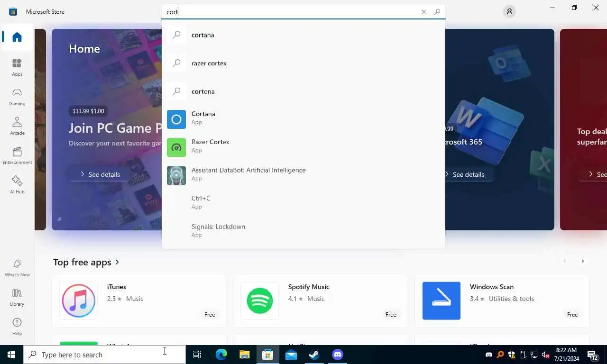
Task: Click the Razer Cortex green icon
Action: (176, 147)
